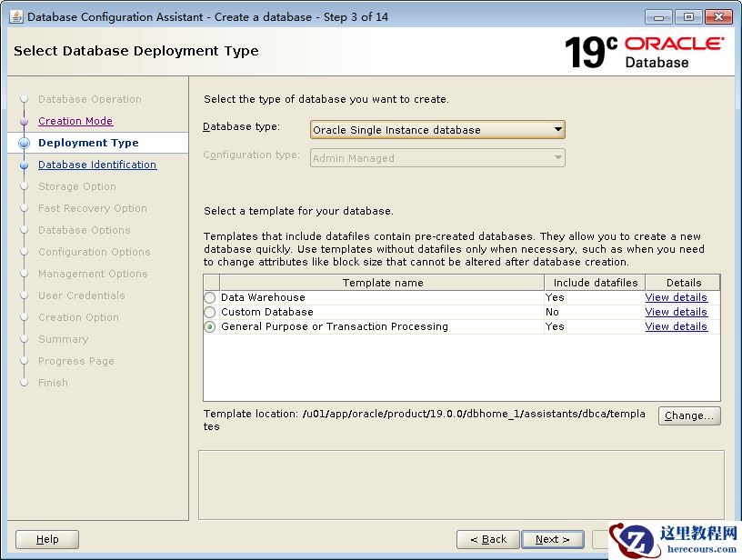This screenshot has width=742, height=560.
Task: Click the Deployment Type step marker icon
Action: tap(25, 143)
